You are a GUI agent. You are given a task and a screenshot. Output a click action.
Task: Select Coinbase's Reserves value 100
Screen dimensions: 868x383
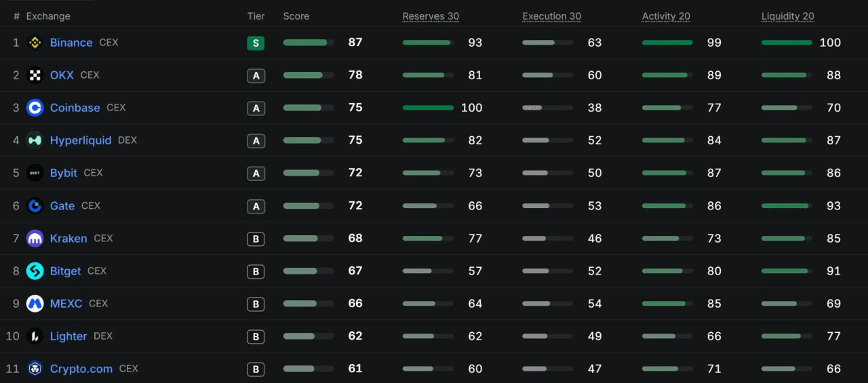pos(472,108)
